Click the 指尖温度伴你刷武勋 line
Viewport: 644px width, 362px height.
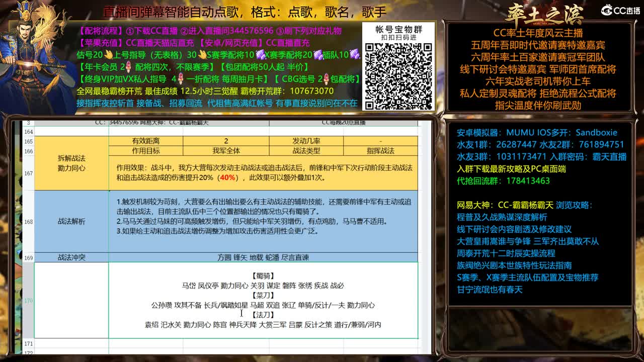[538, 106]
